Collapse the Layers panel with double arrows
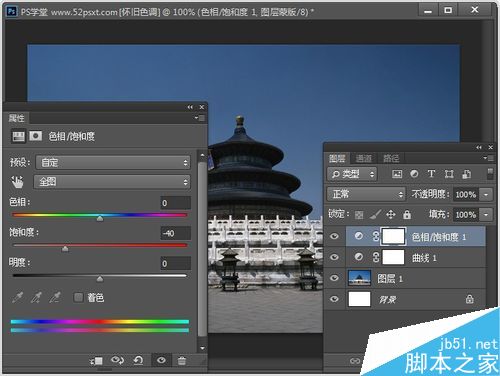The width and height of the screenshot is (500, 376). [479, 147]
